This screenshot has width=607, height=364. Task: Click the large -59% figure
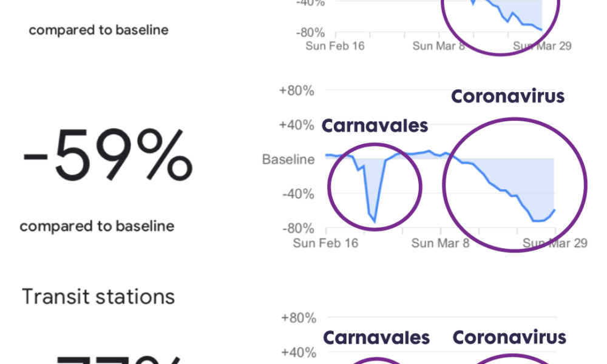click(107, 155)
